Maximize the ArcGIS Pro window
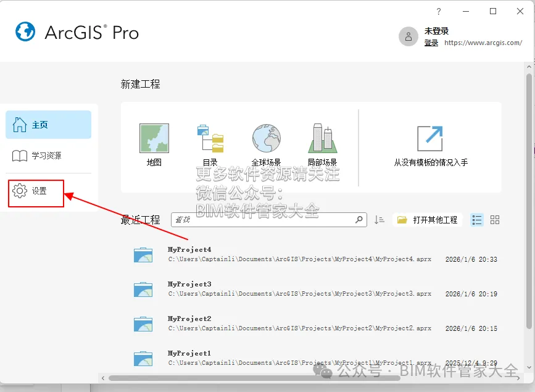535x392 pixels. [493, 12]
